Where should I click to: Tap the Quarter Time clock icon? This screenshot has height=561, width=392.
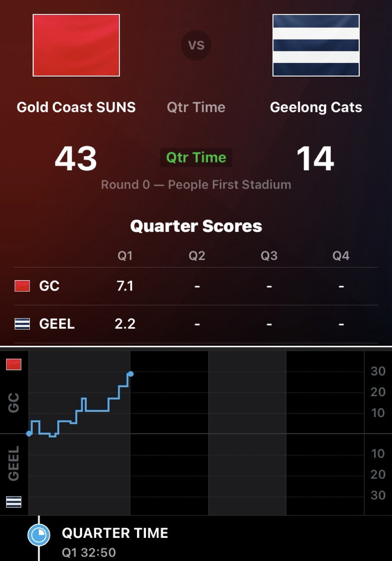39,535
